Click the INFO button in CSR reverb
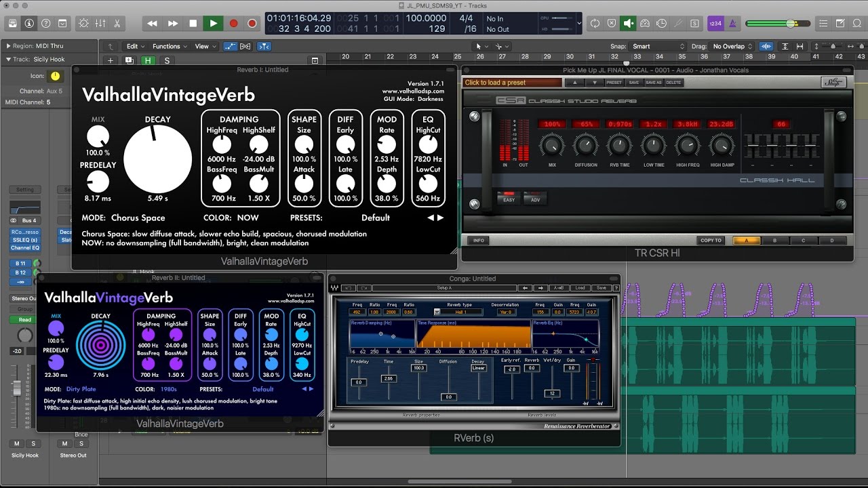This screenshot has width=868, height=488. click(x=477, y=241)
